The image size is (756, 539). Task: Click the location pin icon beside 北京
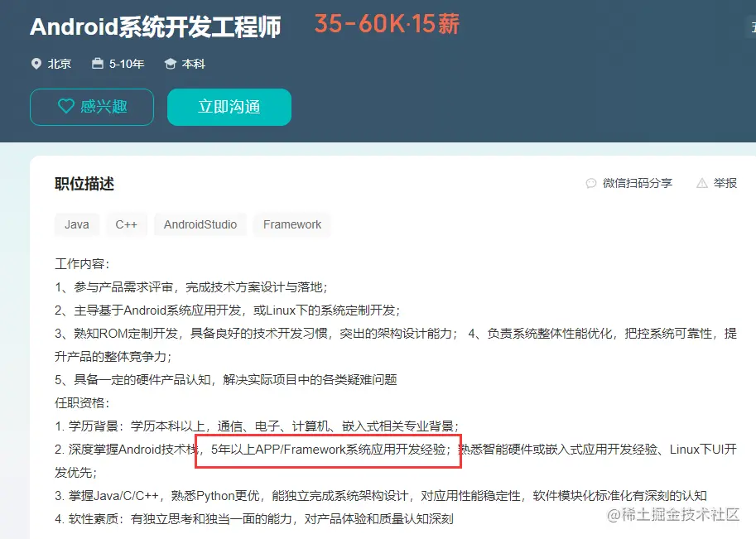(36, 64)
